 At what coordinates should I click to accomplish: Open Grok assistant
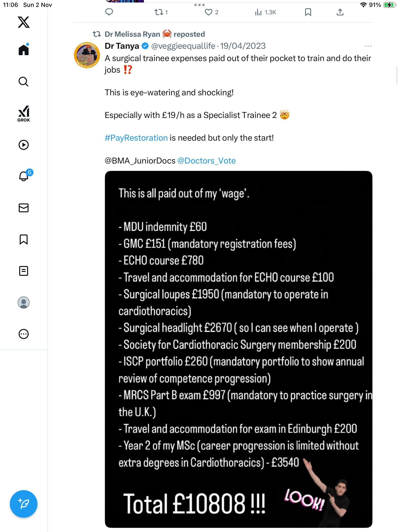[24, 114]
